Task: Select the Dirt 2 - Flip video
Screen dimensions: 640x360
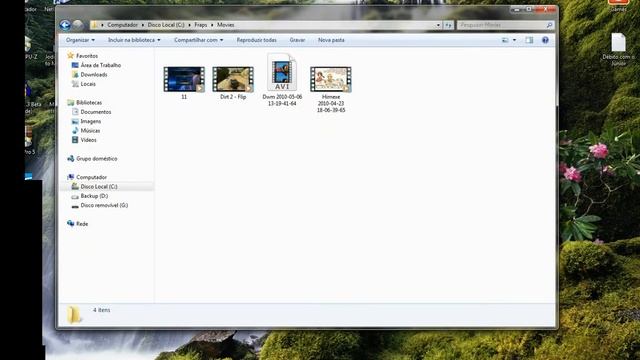Action: coord(233,83)
